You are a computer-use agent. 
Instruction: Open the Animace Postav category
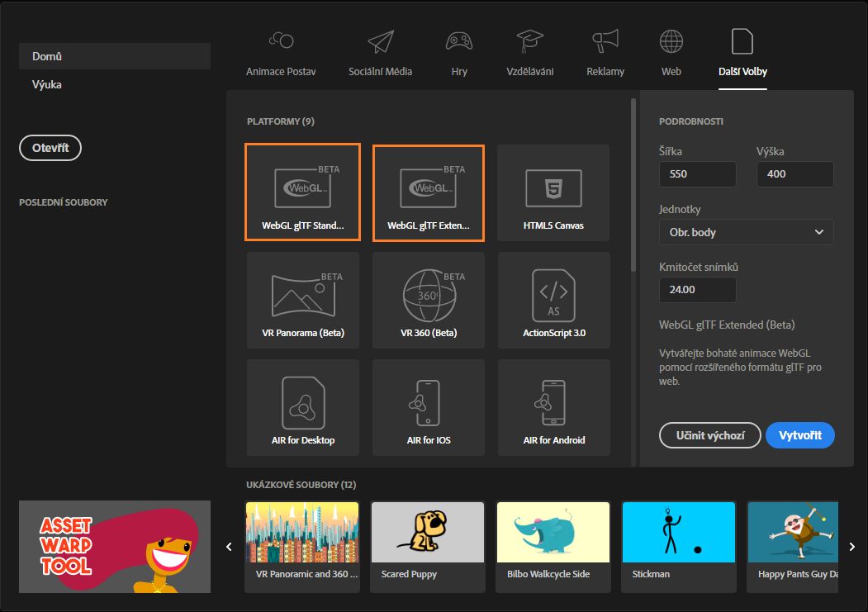281,55
